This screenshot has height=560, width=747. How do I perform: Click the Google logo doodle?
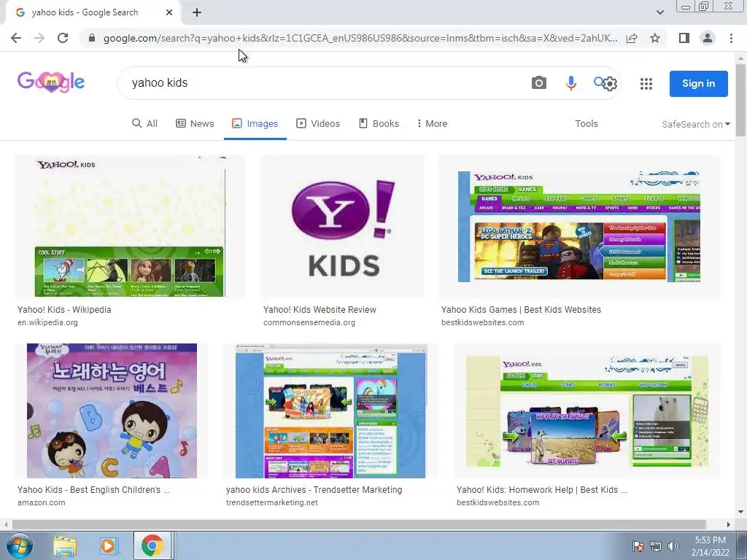(51, 82)
